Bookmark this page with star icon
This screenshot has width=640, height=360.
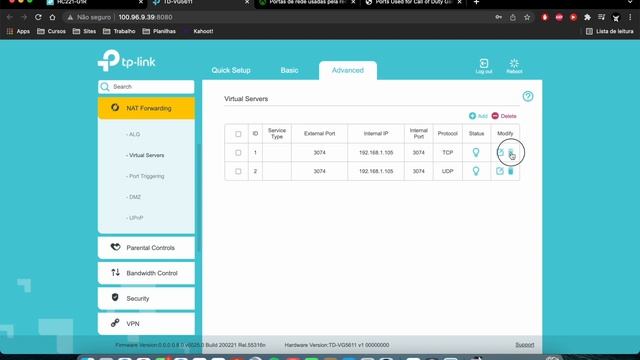tap(527, 17)
